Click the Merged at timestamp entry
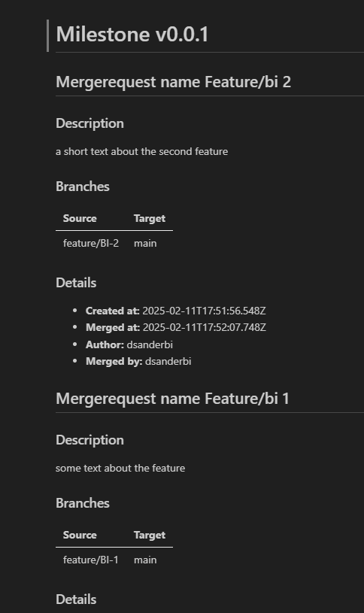 (176, 328)
